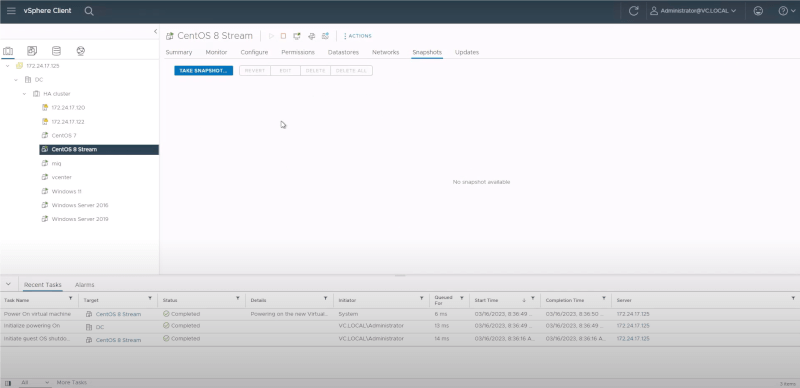
Task: Collapse the left navigation pane
Action: click(x=156, y=32)
